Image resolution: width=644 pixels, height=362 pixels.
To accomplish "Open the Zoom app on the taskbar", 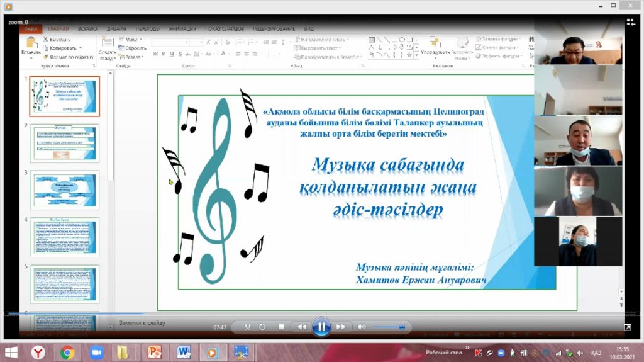I will tap(96, 352).
